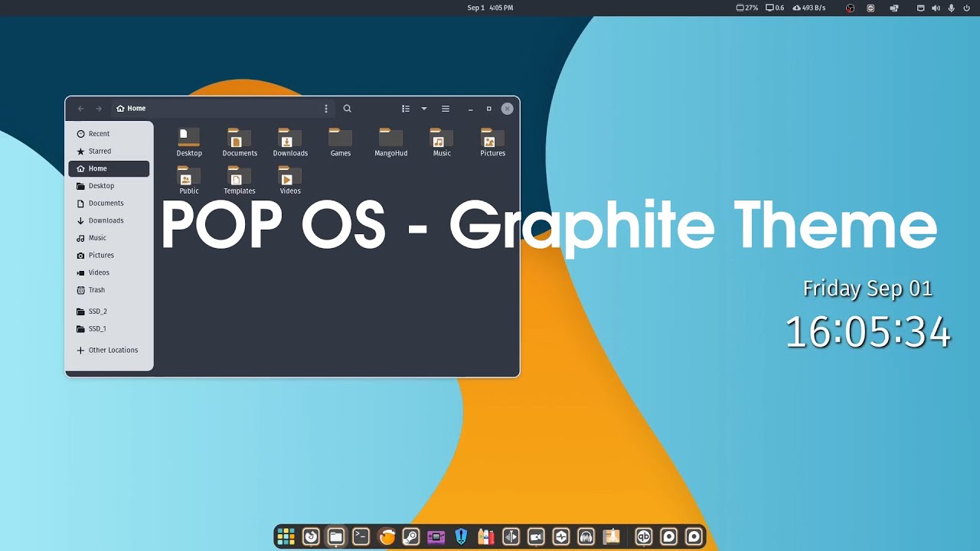Image resolution: width=980 pixels, height=551 pixels.
Task: Select Starred in the sidebar
Action: coord(109,152)
